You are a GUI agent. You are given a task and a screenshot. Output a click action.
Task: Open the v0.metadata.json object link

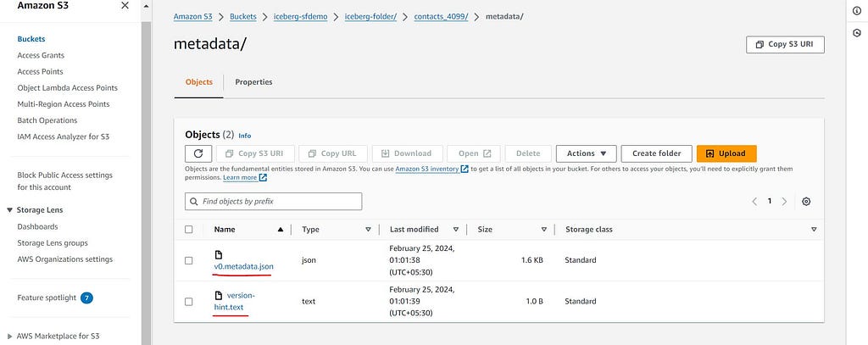coord(243,266)
